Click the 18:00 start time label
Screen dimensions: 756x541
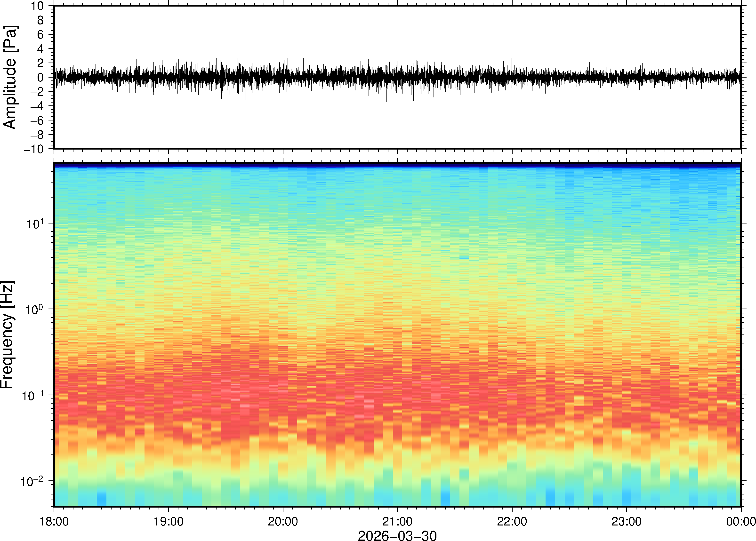click(x=54, y=521)
